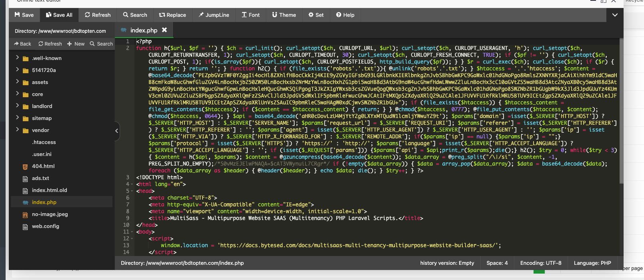The width and height of the screenshot is (644, 280).
Task: Search files in sidebar panel
Action: [x=101, y=44]
